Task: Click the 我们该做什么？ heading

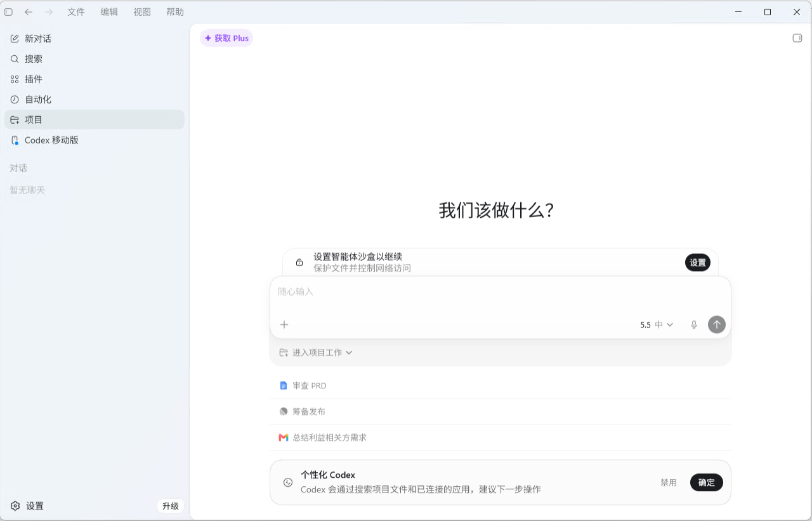Action: point(497,210)
